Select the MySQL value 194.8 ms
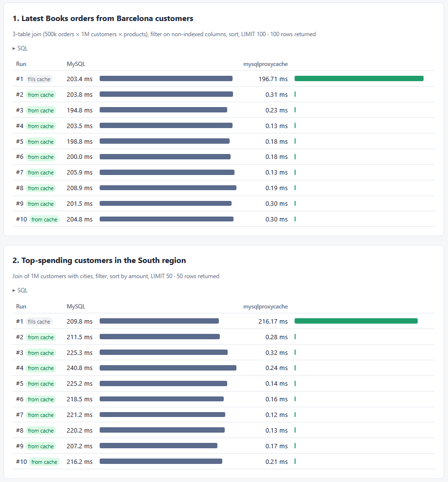448x482 pixels. point(80,110)
